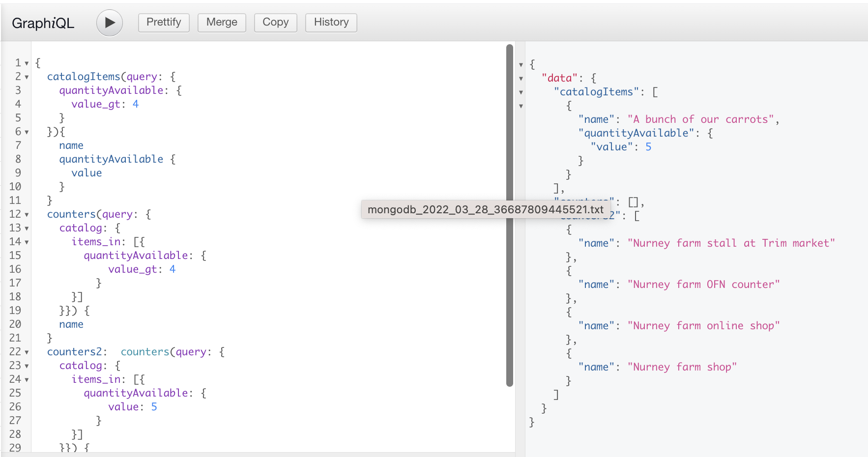Click the query editor vertical scrollbar

click(x=510, y=215)
